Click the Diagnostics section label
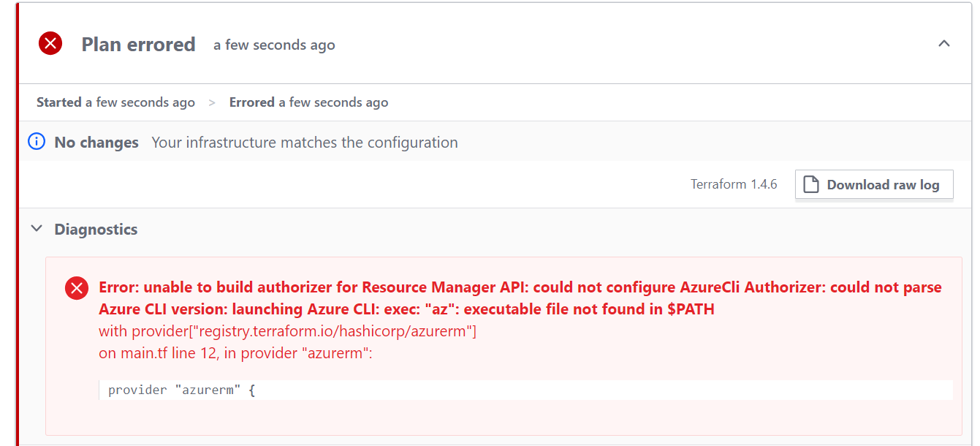Viewport: 980px width, 446px height. pos(96,230)
